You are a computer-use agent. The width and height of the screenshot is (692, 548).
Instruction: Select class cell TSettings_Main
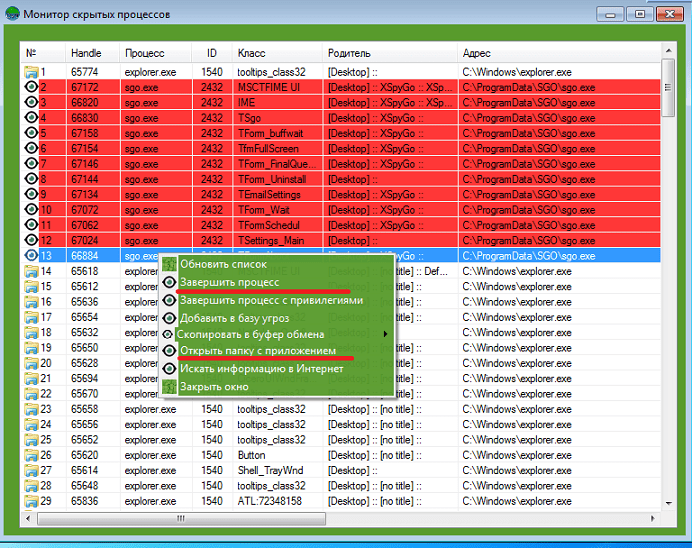pyautogui.click(x=271, y=240)
